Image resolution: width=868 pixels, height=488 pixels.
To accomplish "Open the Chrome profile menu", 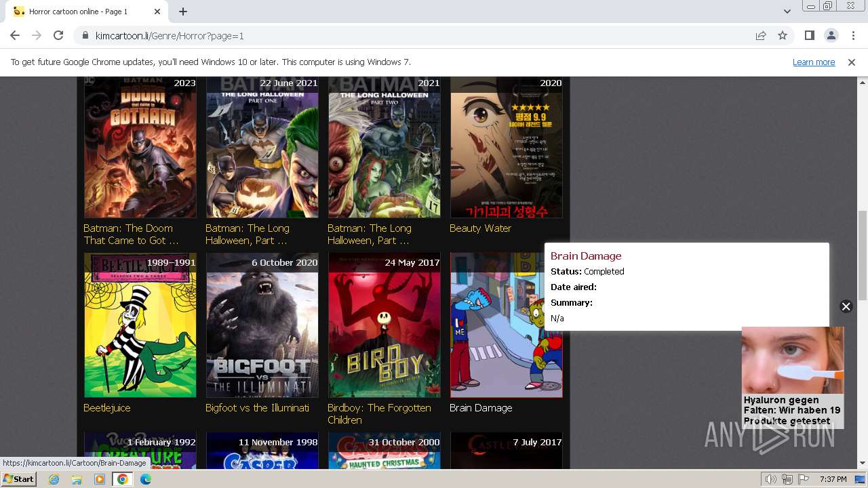I will click(831, 35).
